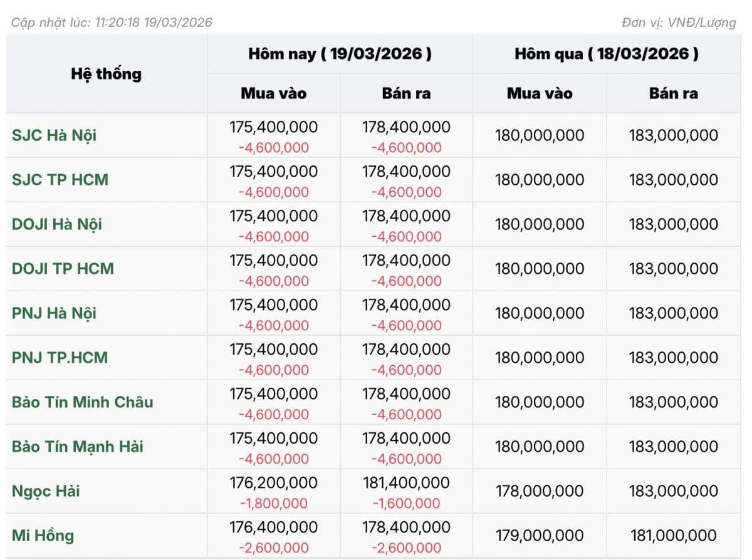752x560 pixels.
Task: Open the PNJ Hà Nội system link
Action: click(x=54, y=313)
